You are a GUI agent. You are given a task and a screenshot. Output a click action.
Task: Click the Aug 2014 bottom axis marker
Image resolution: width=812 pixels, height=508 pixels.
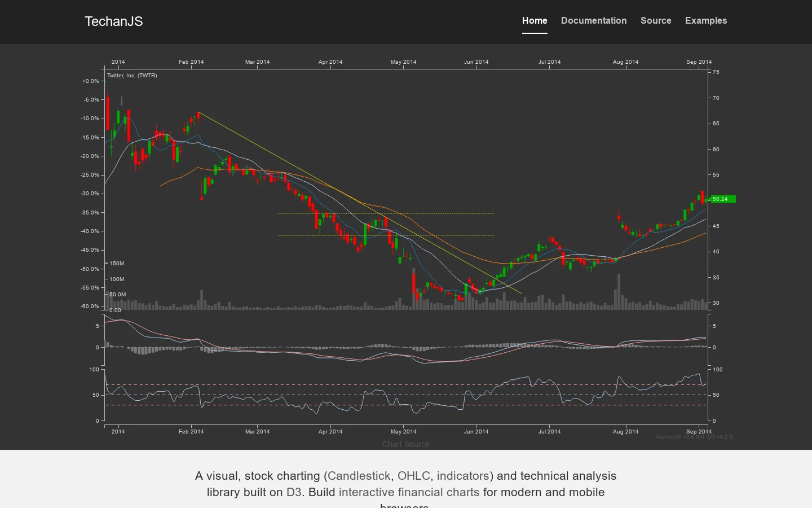tap(625, 432)
